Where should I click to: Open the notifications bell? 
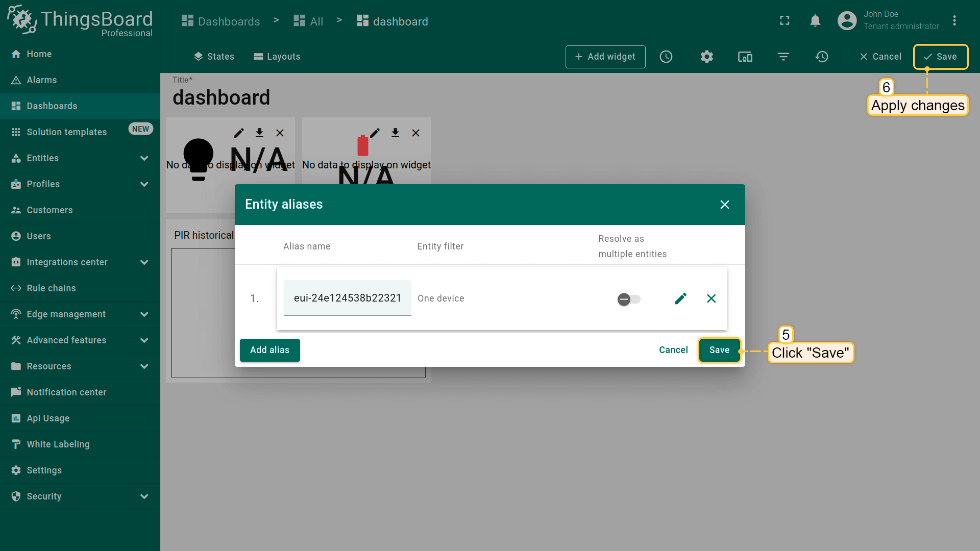tap(815, 21)
